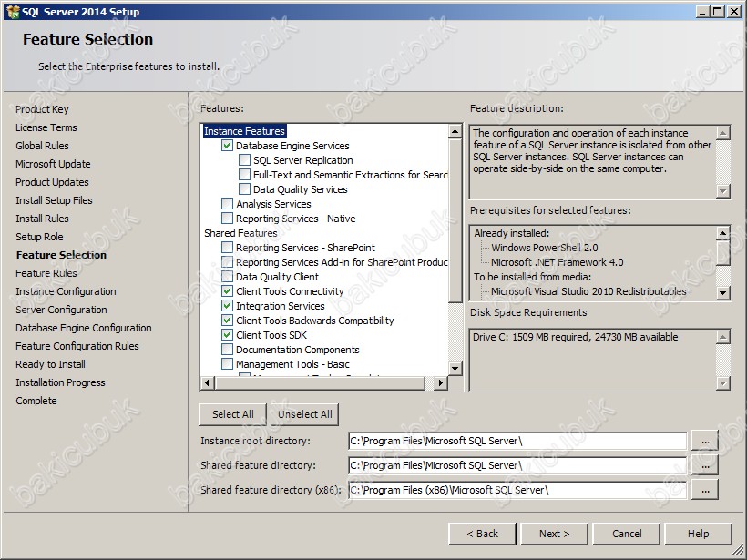747x560 pixels.
Task: Enable Data Quality Services option
Action: pyautogui.click(x=244, y=189)
